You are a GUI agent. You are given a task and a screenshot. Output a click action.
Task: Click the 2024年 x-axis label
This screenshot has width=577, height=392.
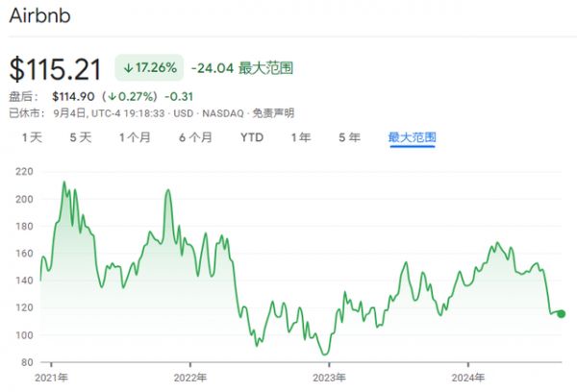point(468,377)
